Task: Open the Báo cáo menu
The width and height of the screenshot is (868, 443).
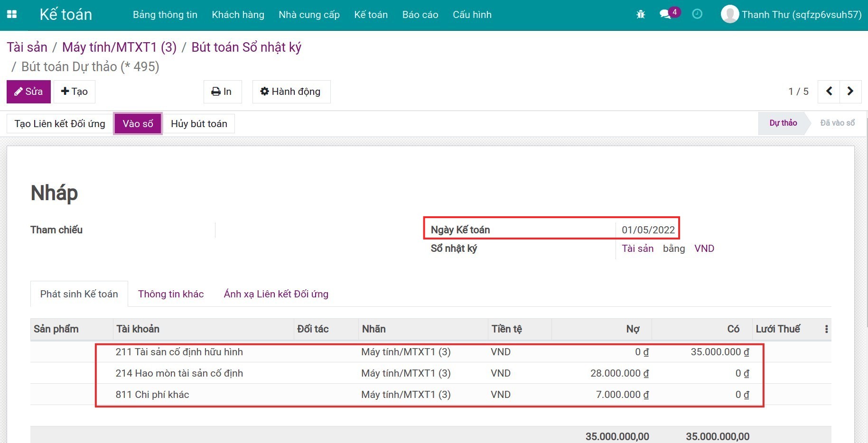Action: (420, 15)
